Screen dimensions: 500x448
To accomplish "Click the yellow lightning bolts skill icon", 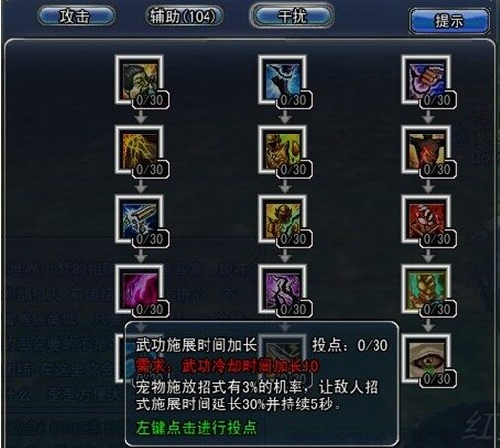I will [x=139, y=150].
